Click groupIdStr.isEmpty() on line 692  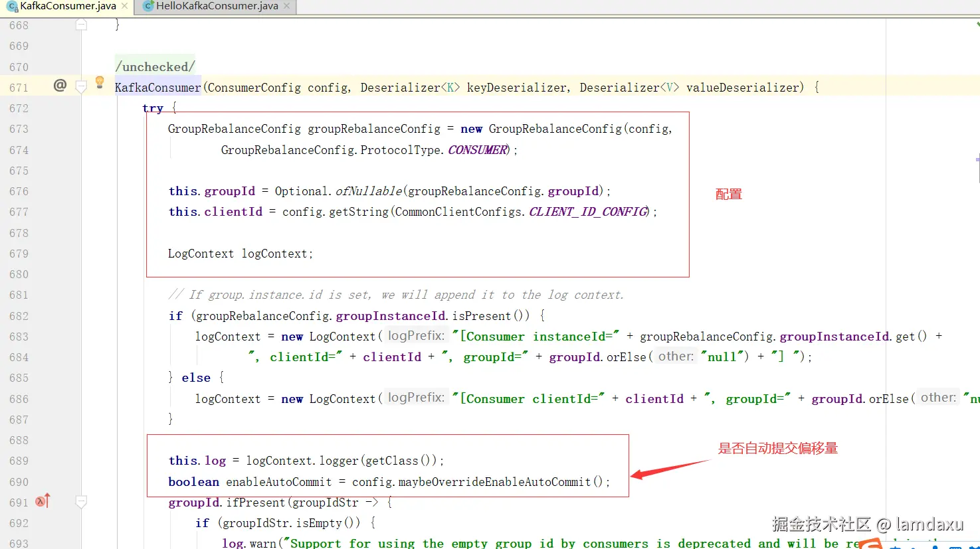tap(291, 523)
